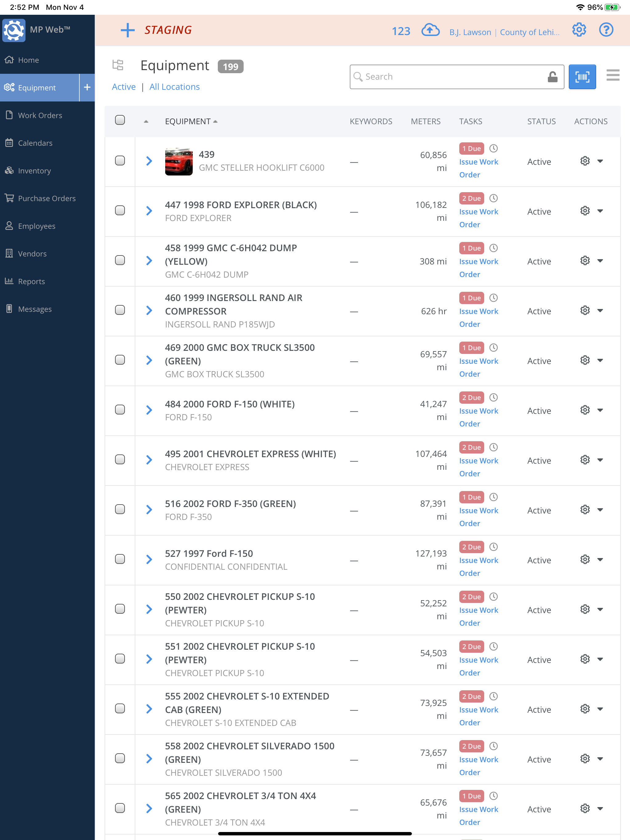
Task: Select checkbox for equipment 439
Action: pyautogui.click(x=120, y=160)
